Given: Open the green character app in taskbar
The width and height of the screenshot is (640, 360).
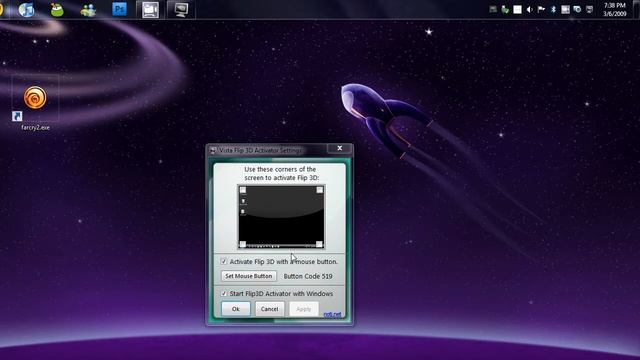Looking at the screenshot, I should pos(57,9).
